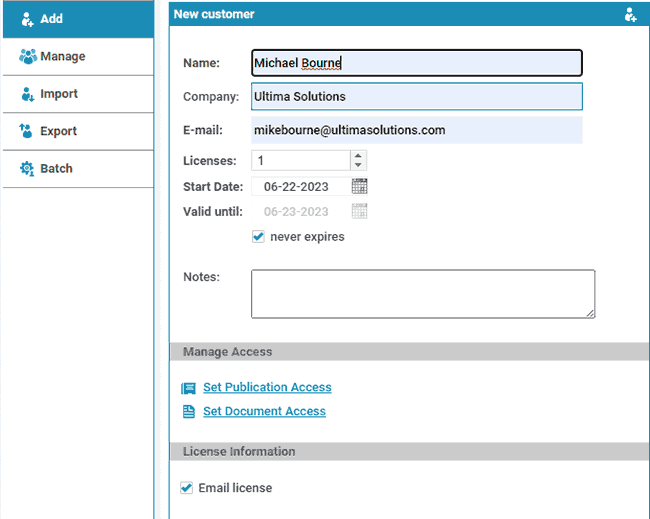The width and height of the screenshot is (650, 519).
Task: Click the Licenses: label
Action: [210, 161]
